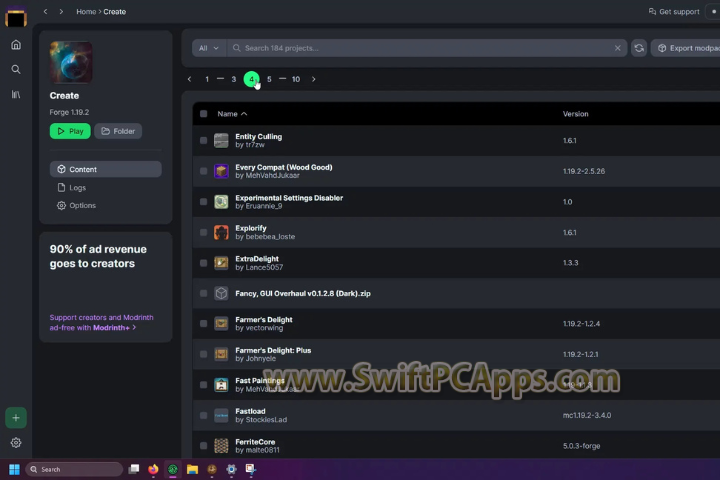Open Task View on taskbar
720x480 pixels.
click(134, 469)
